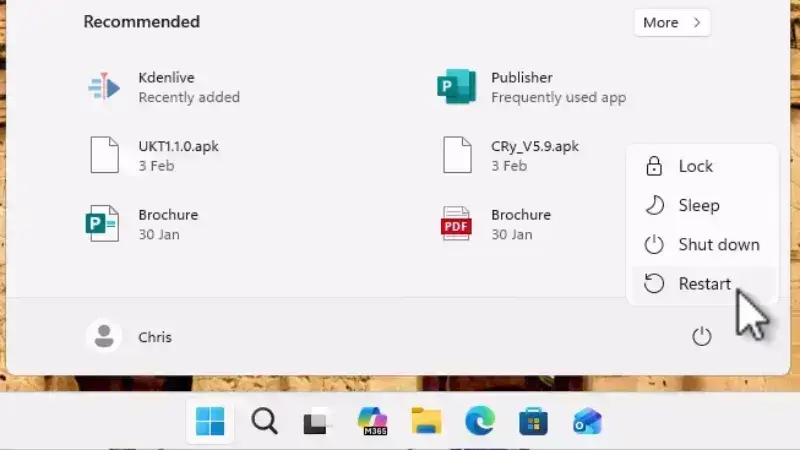Viewport: 800px width, 450px height.
Task: Choose Sleep from the power menu
Action: tap(704, 206)
